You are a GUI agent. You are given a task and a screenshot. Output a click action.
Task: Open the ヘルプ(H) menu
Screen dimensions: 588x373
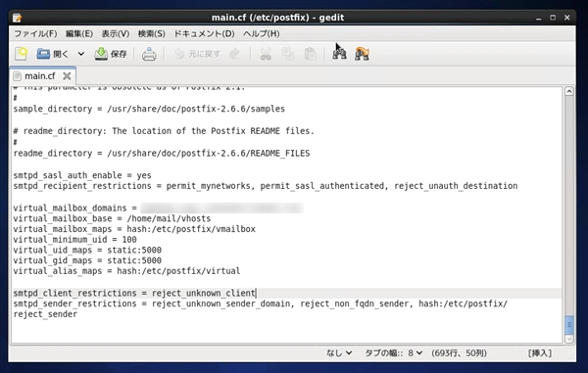click(x=262, y=33)
